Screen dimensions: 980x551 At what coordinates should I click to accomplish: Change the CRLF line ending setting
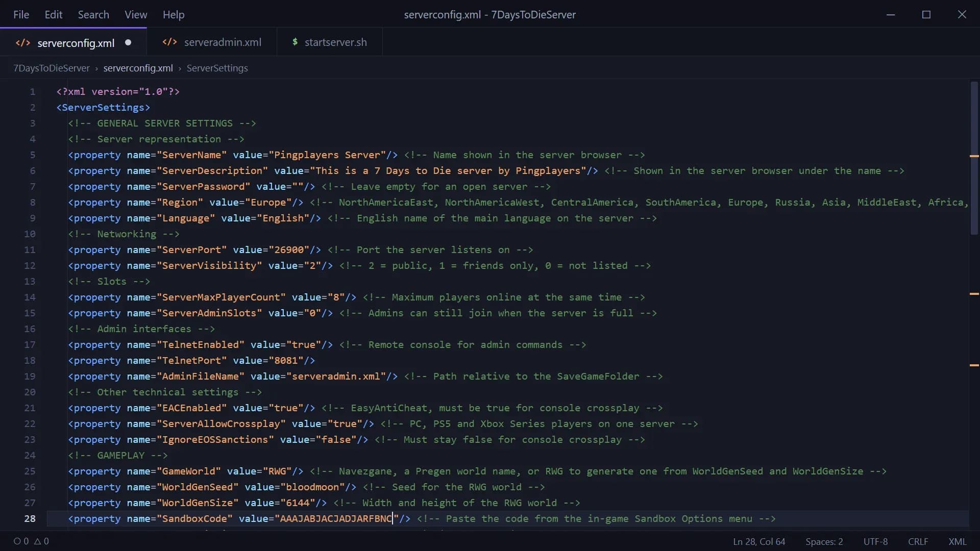(x=918, y=541)
